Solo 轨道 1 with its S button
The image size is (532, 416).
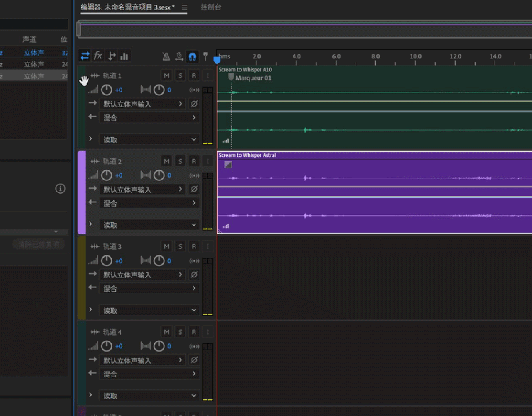tap(180, 75)
